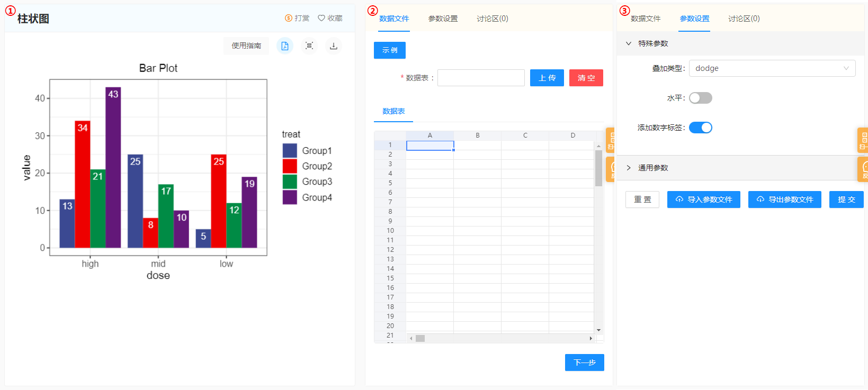Screen dimensions: 868x390
Task: Select the 数据表 sheet sub-tab
Action: [x=393, y=111]
